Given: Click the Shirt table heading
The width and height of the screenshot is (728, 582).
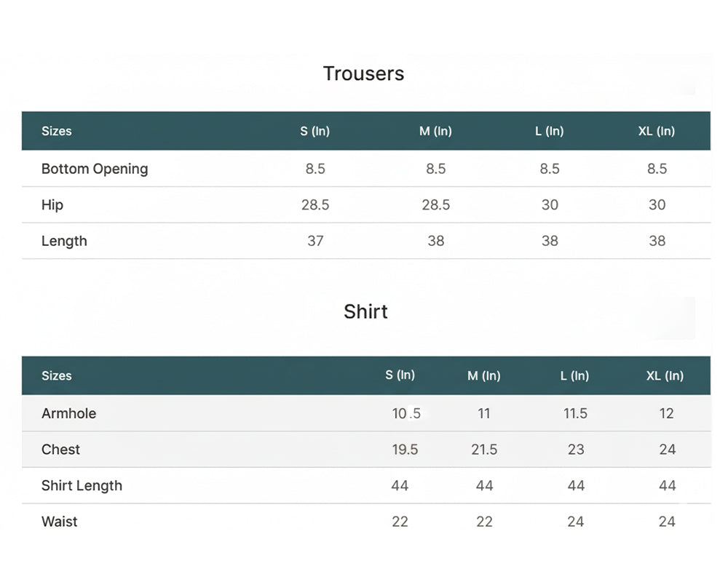Looking at the screenshot, I should (x=365, y=311).
